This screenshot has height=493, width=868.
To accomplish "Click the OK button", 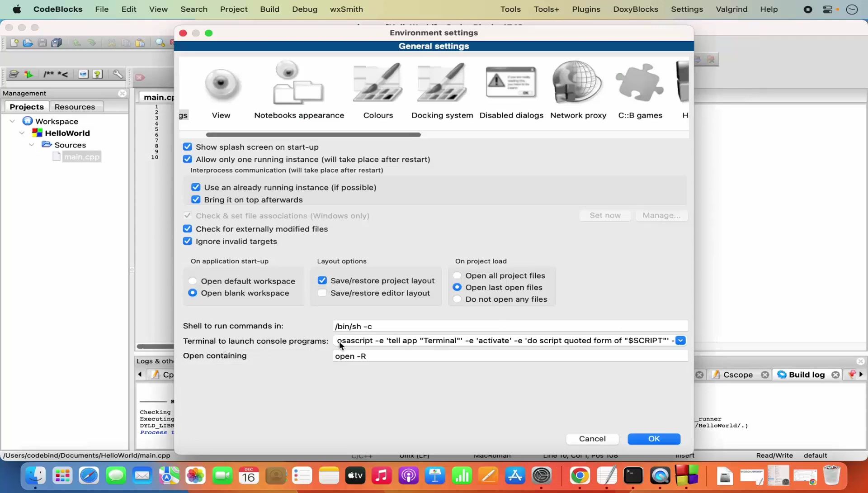I will [654, 439].
